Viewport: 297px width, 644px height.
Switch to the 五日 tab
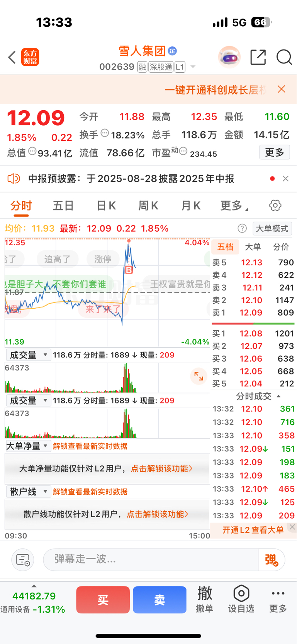pos(63,205)
